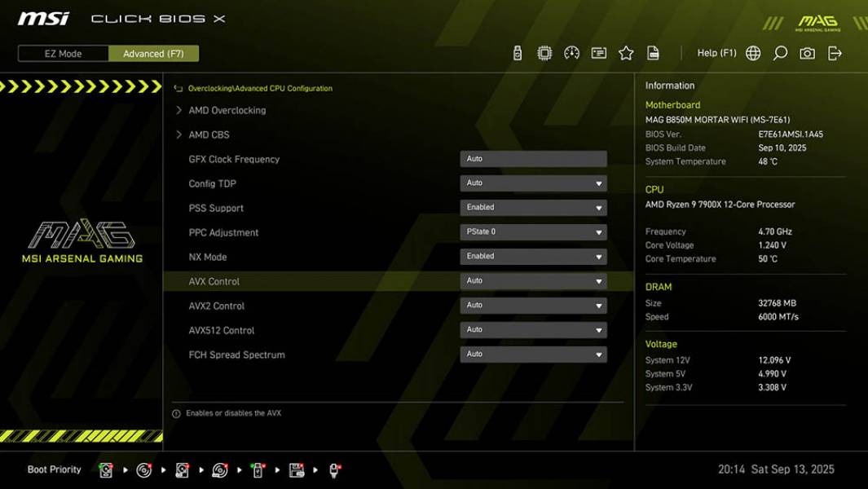Click the save profile document icon

(654, 51)
